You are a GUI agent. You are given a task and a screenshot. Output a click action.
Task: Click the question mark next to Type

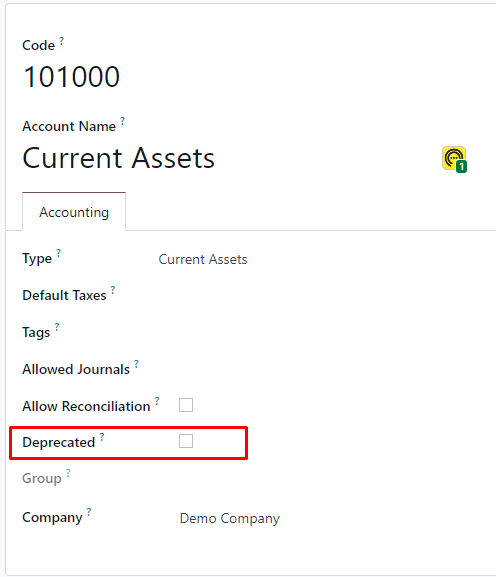tap(59, 253)
